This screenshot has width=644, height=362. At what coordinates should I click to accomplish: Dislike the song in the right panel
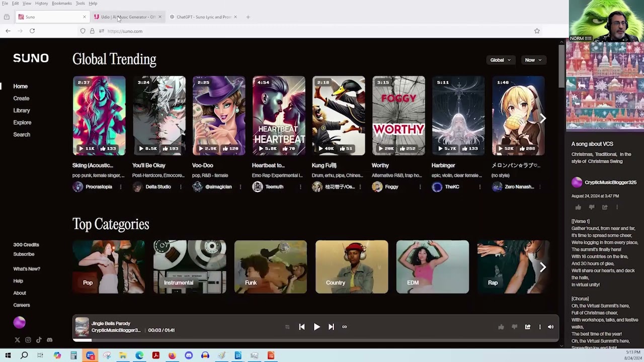(x=592, y=207)
